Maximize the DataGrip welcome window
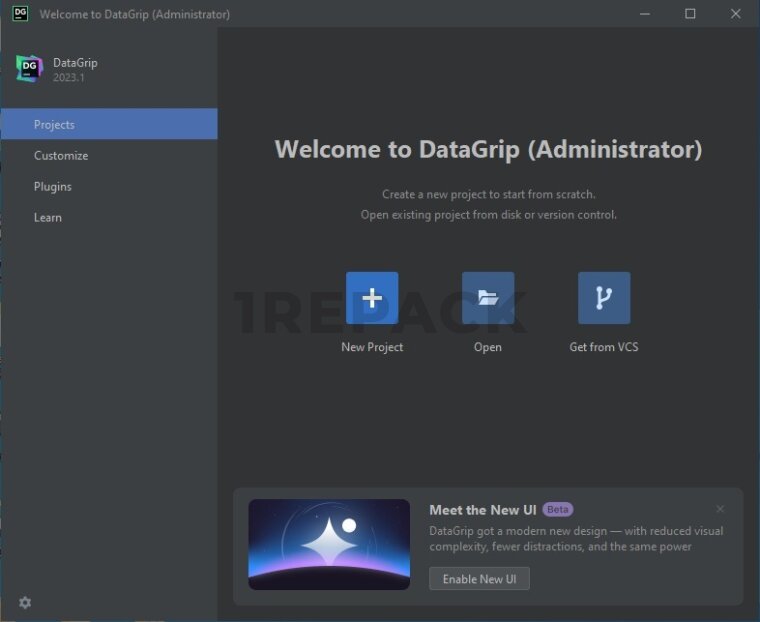The image size is (760, 622). click(x=690, y=14)
